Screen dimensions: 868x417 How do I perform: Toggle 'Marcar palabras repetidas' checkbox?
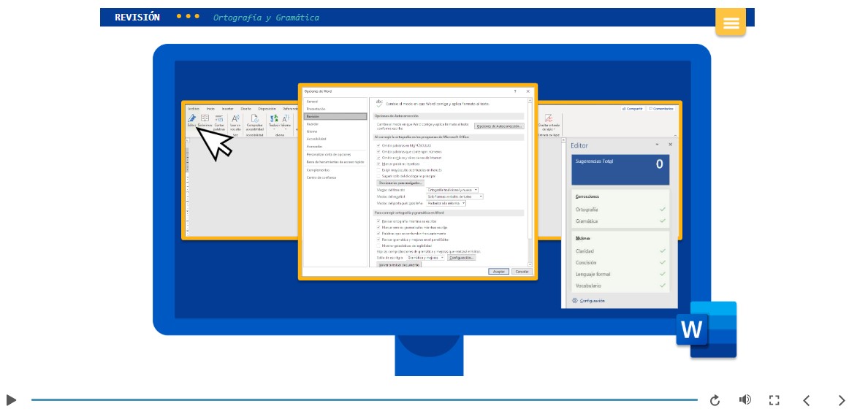click(378, 164)
